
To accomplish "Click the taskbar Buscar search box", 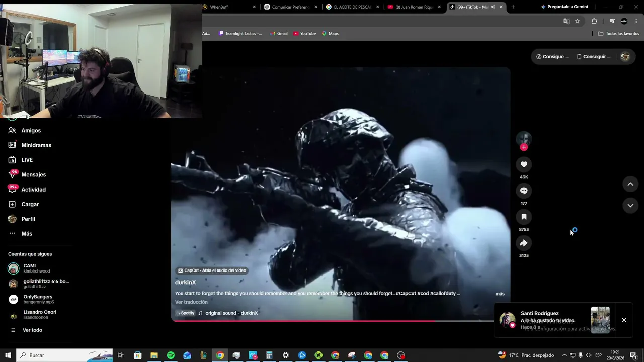I will pyautogui.click(x=65, y=355).
